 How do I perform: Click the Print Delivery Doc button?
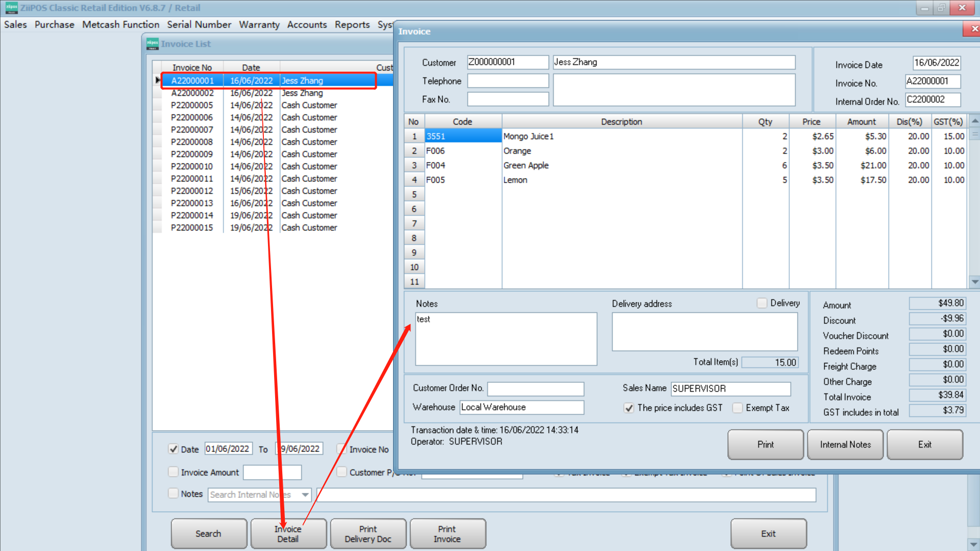coord(368,533)
